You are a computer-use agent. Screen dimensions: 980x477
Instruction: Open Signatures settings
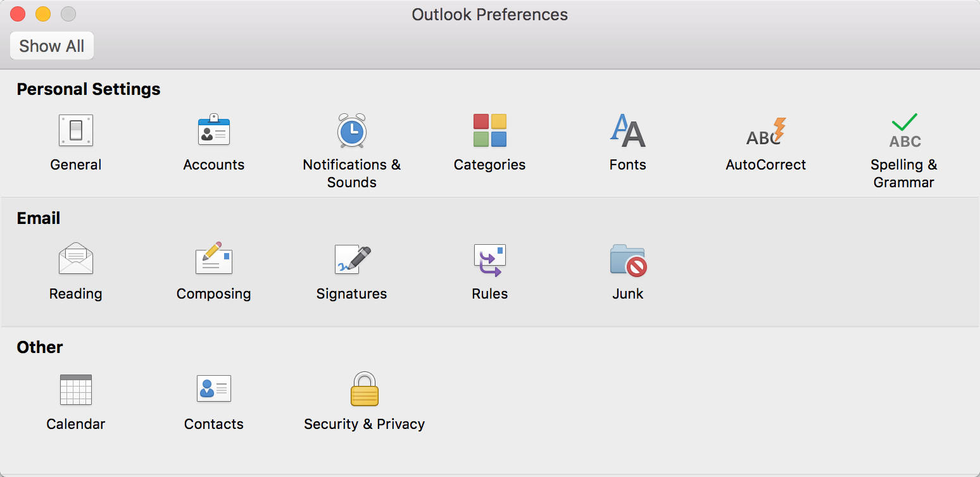(351, 259)
